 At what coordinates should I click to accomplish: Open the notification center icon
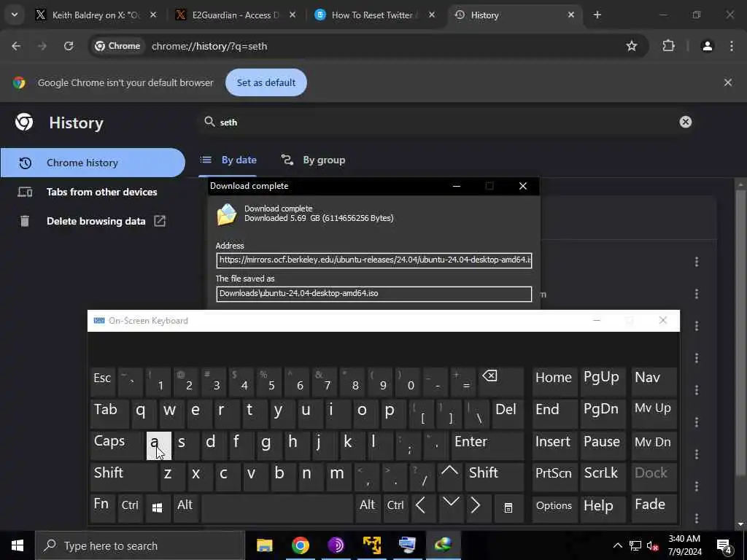click(x=724, y=545)
